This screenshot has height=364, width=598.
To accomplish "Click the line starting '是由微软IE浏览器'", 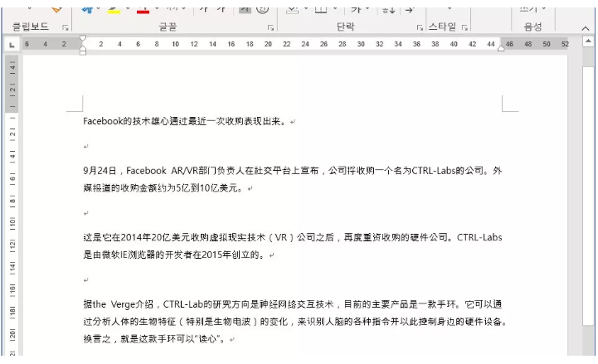I will 174,255.
